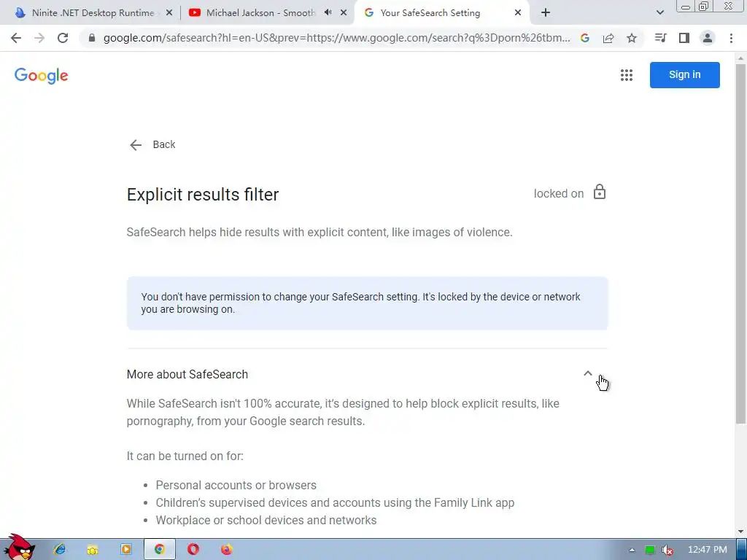Open the Start menu Angry Birds orb
This screenshot has width=747, height=560.
tap(18, 547)
